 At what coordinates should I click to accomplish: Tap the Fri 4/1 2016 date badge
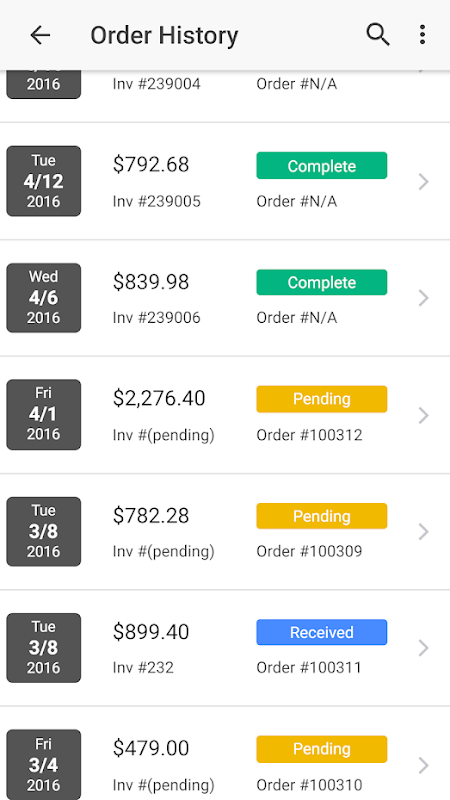point(43,414)
